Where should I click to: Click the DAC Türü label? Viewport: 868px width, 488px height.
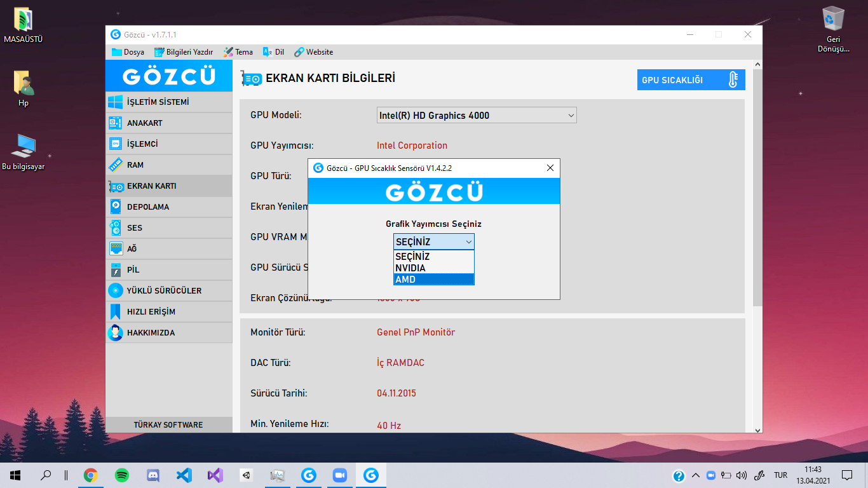click(x=270, y=363)
